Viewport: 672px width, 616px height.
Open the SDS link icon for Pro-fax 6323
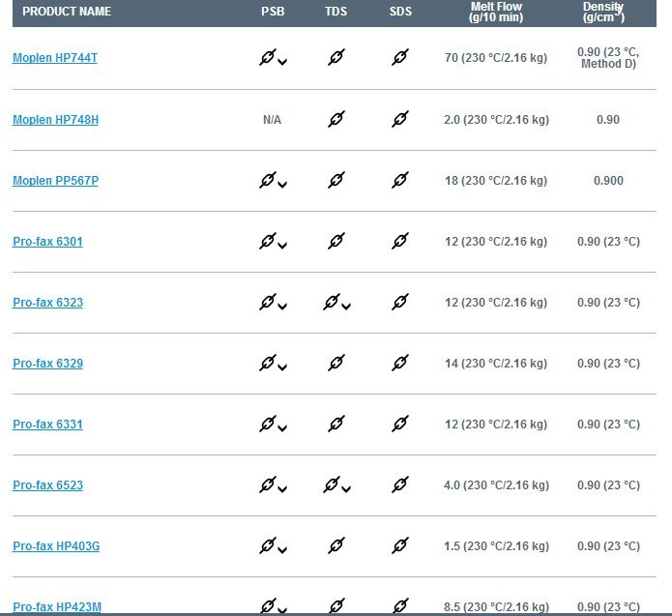tap(400, 302)
